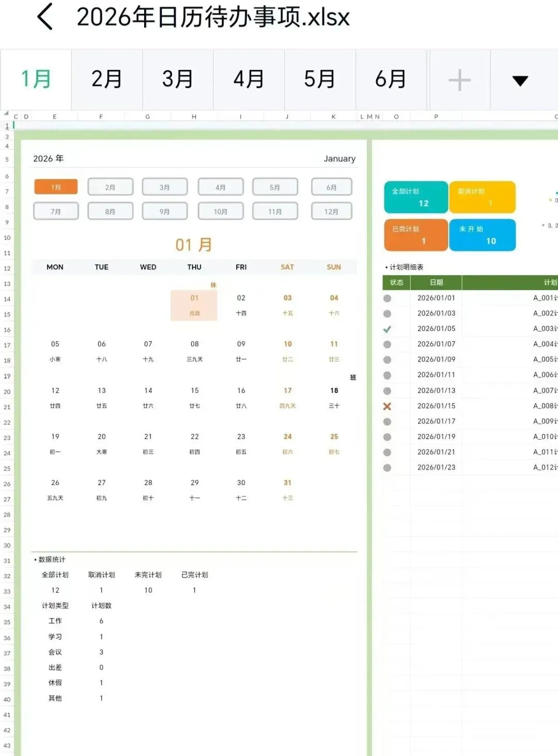Select the blue 未开始 card

coord(482,235)
